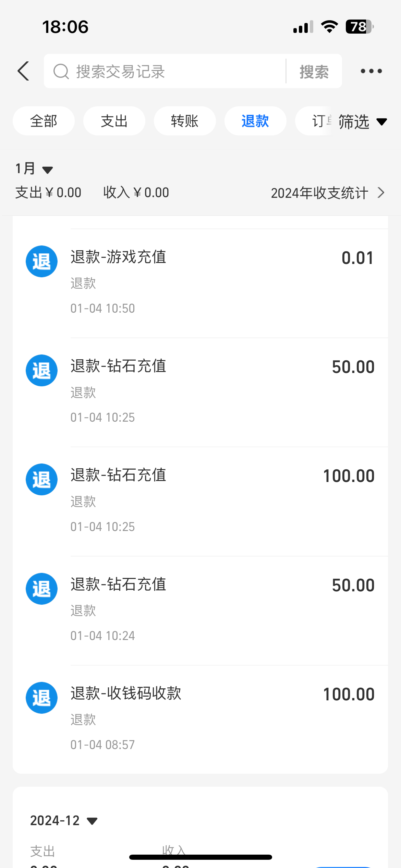Select the 退款 filter tab

[x=255, y=121]
